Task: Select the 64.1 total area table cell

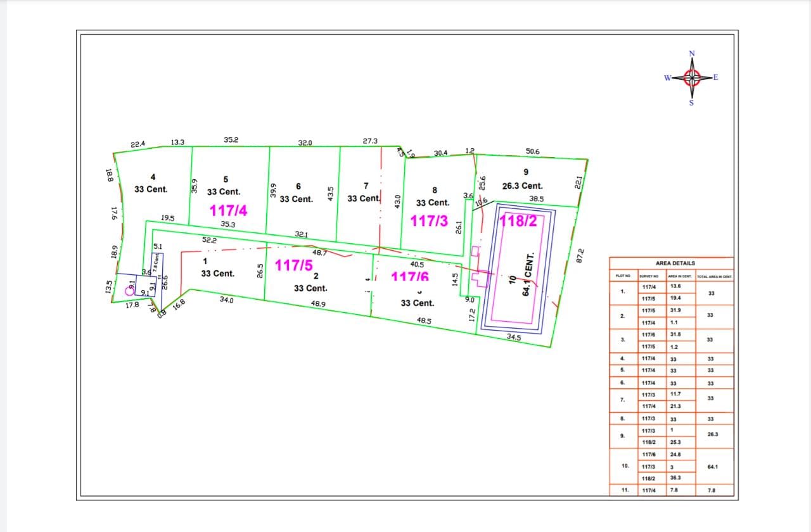Action: (x=712, y=467)
